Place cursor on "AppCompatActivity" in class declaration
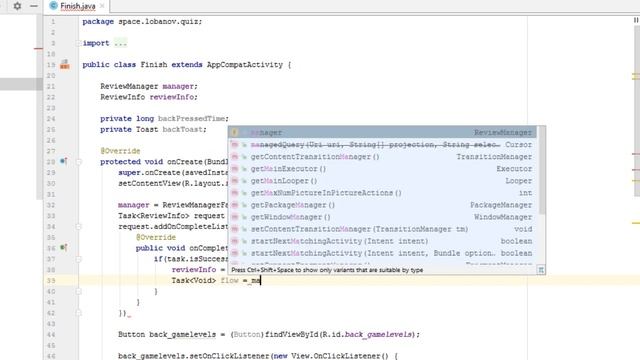The image size is (640, 360). point(244,64)
